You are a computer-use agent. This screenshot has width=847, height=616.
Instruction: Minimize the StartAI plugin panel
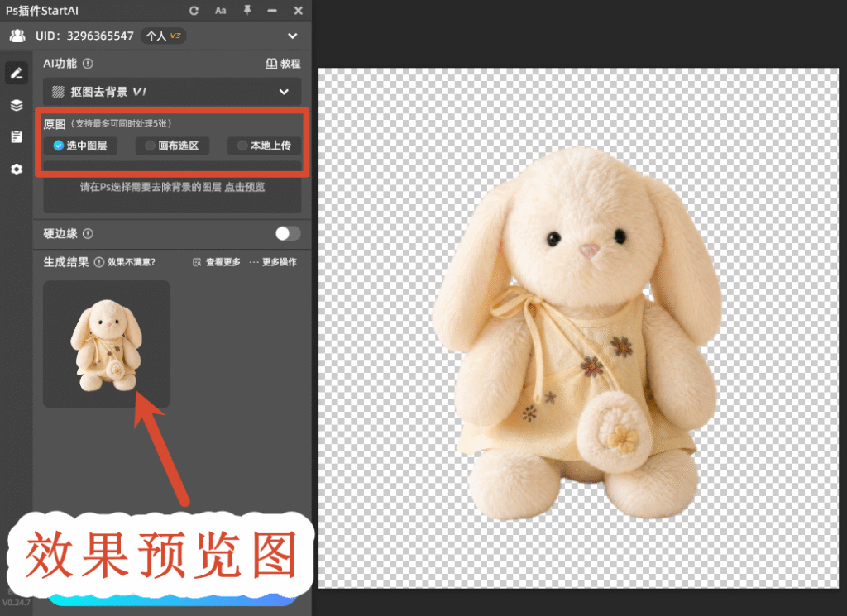272,10
